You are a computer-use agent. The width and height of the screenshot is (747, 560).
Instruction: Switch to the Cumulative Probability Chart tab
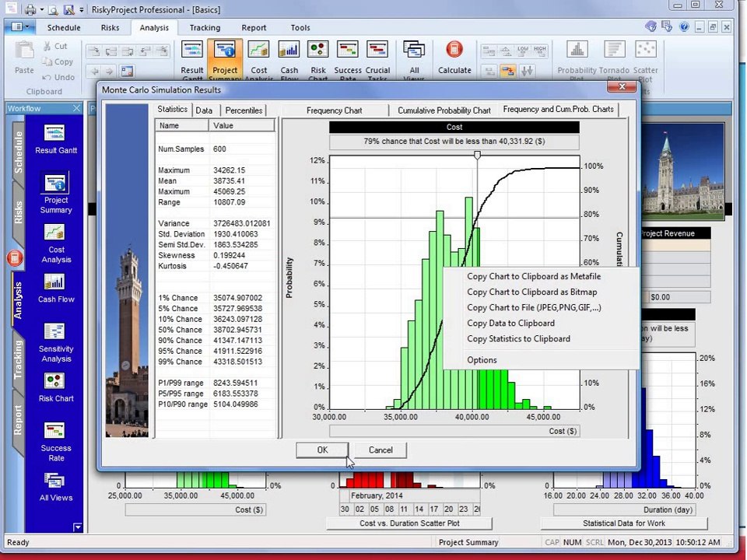coord(444,110)
